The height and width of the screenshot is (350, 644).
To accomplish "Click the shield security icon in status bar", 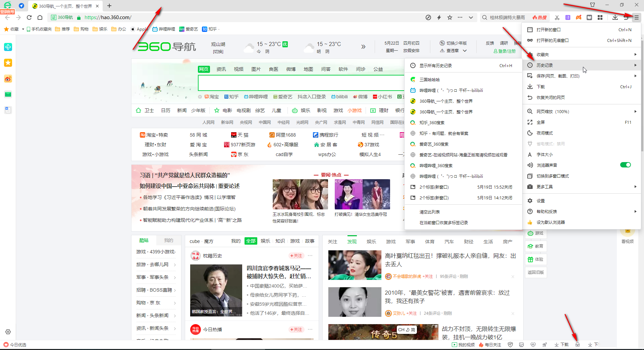I will click(510, 345).
